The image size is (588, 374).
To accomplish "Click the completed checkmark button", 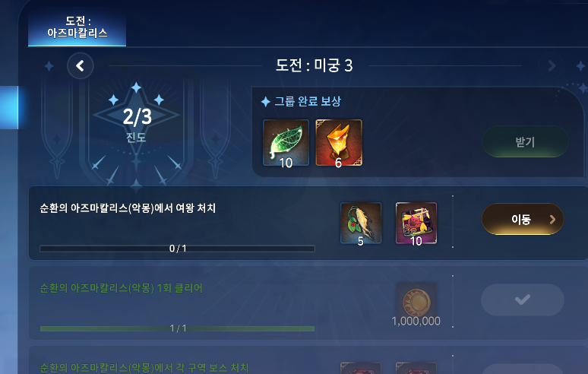I will tap(523, 300).
